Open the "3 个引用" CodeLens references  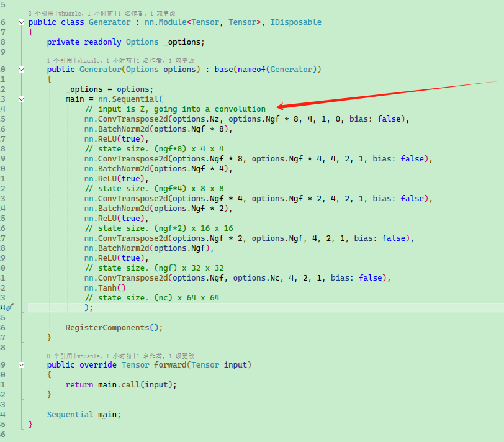click(40, 13)
